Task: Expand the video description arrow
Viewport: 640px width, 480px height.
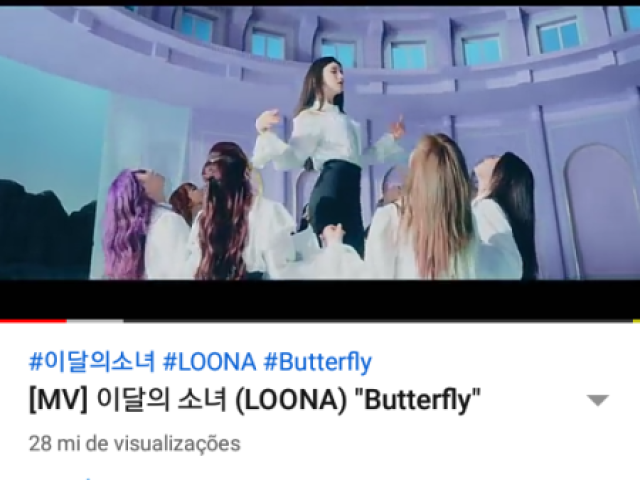Action: point(598,400)
